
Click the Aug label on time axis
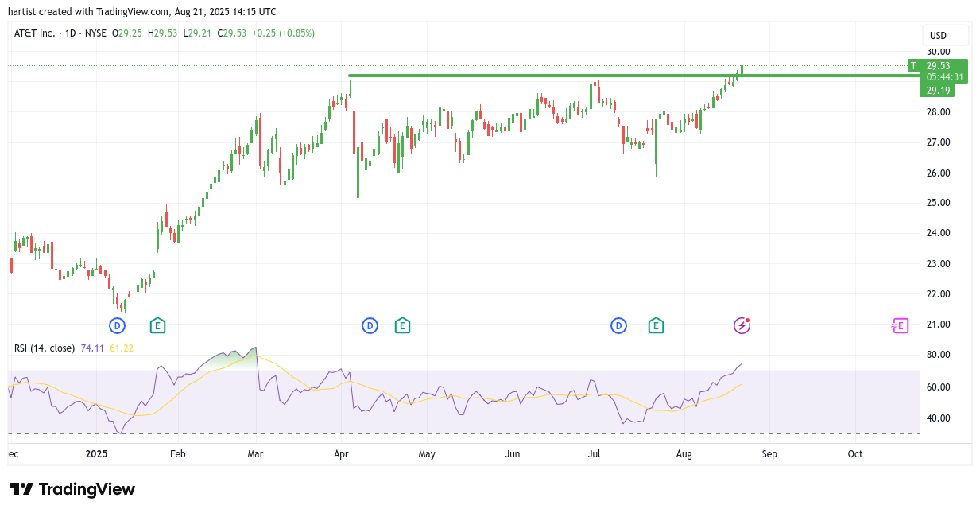(x=684, y=454)
